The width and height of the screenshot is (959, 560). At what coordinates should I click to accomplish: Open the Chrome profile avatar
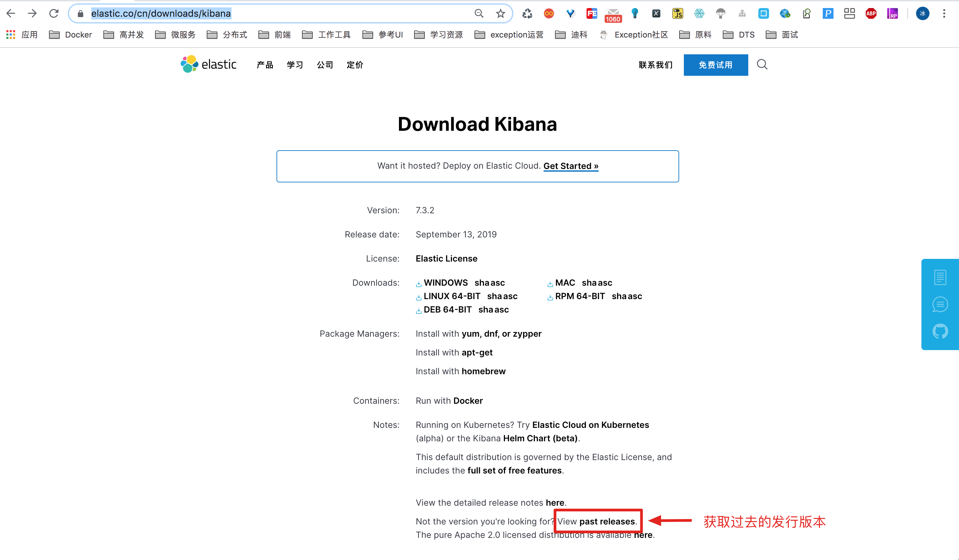coord(922,14)
